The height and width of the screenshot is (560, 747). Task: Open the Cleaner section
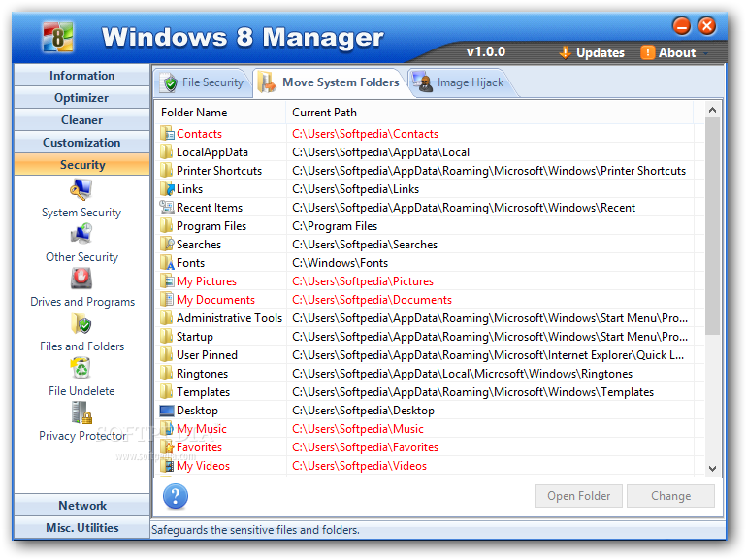(81, 120)
